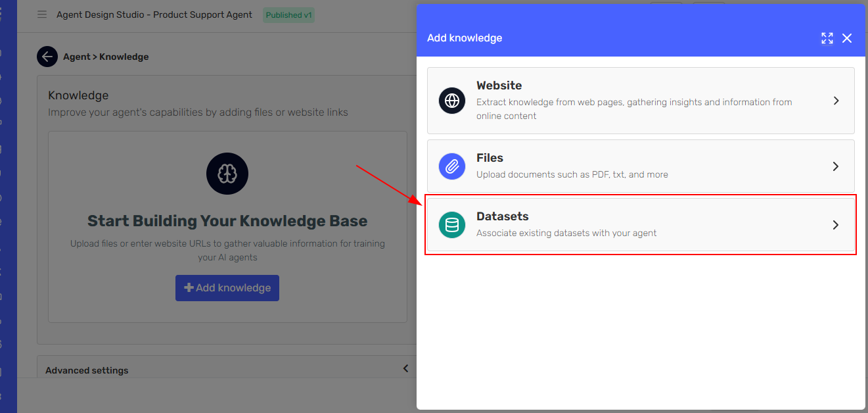868x413 pixels.
Task: Click the Knowledge breadcrumb label
Action: click(x=124, y=57)
